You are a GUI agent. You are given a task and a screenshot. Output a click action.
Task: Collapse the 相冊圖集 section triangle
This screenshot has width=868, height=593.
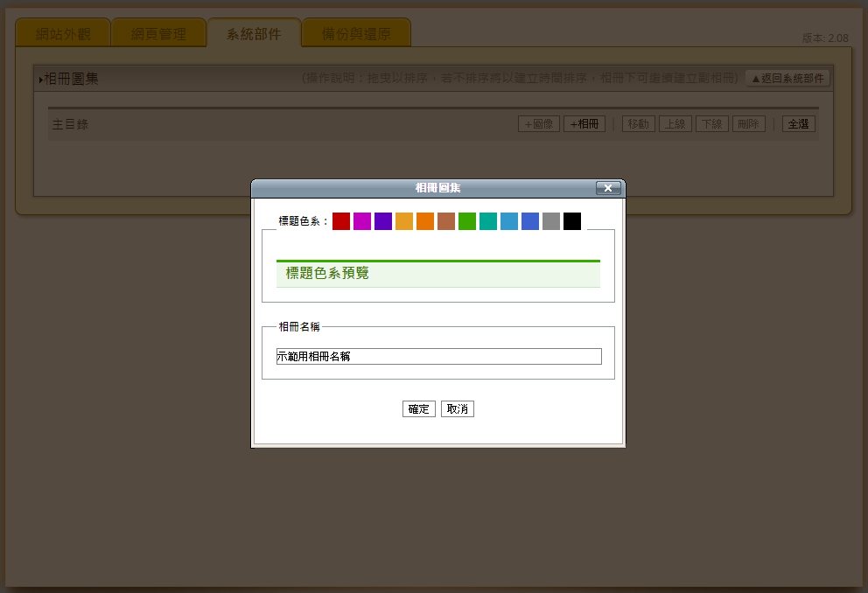pyautogui.click(x=40, y=80)
